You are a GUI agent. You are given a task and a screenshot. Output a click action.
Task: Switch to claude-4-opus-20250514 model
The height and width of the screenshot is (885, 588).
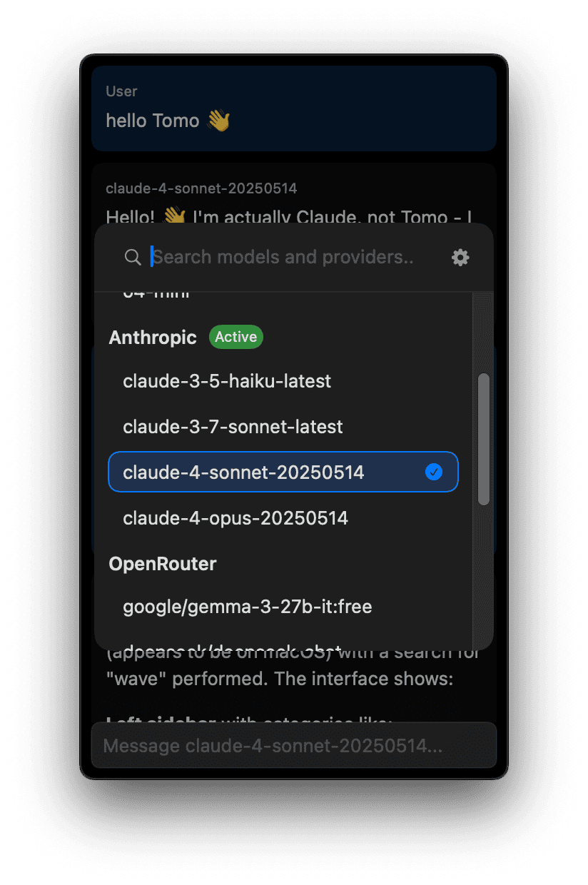tap(235, 517)
